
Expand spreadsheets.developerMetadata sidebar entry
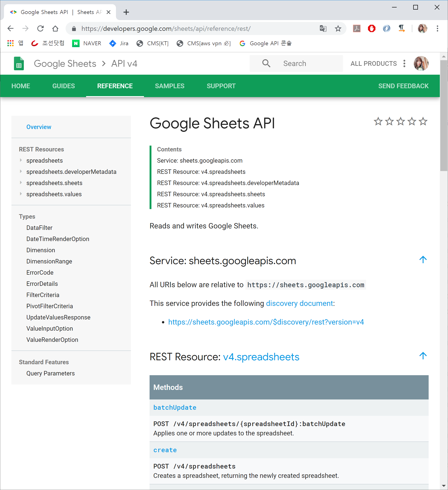point(21,171)
